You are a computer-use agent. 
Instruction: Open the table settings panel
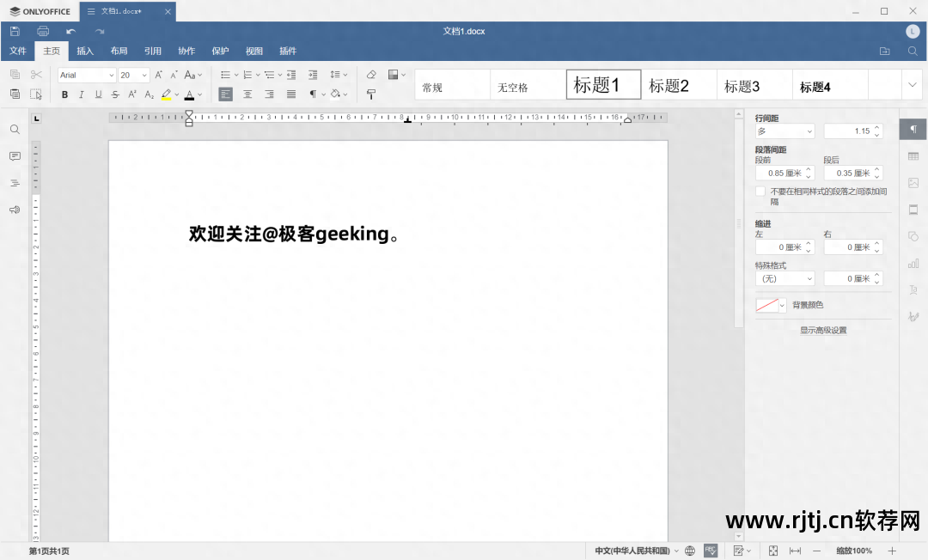click(x=913, y=158)
